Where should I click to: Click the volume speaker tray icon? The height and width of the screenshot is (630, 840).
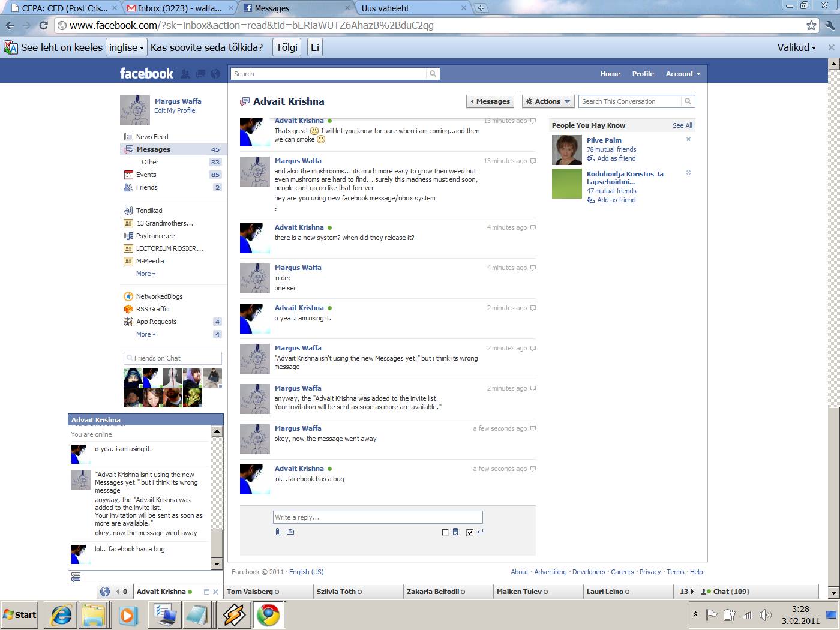[765, 615]
